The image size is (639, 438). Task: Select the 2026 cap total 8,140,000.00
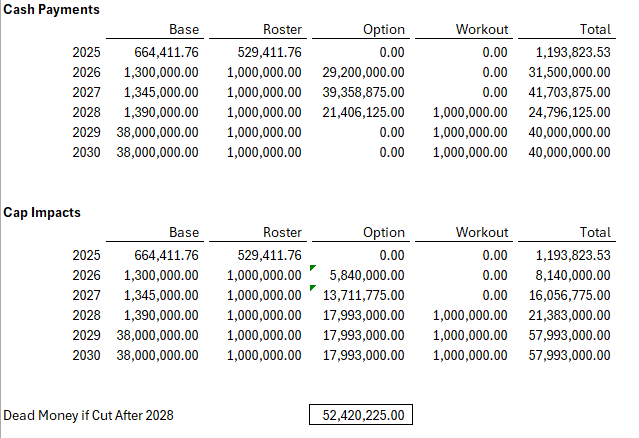[573, 275]
